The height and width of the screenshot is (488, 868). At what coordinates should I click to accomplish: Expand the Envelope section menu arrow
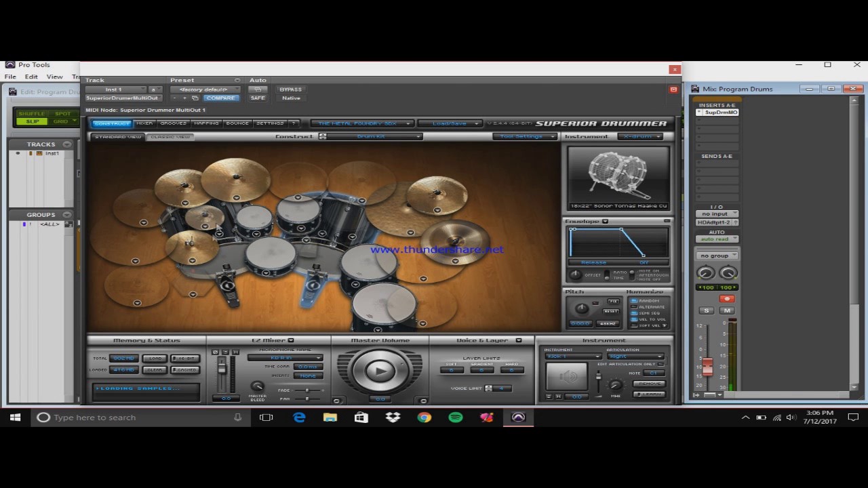(x=605, y=221)
